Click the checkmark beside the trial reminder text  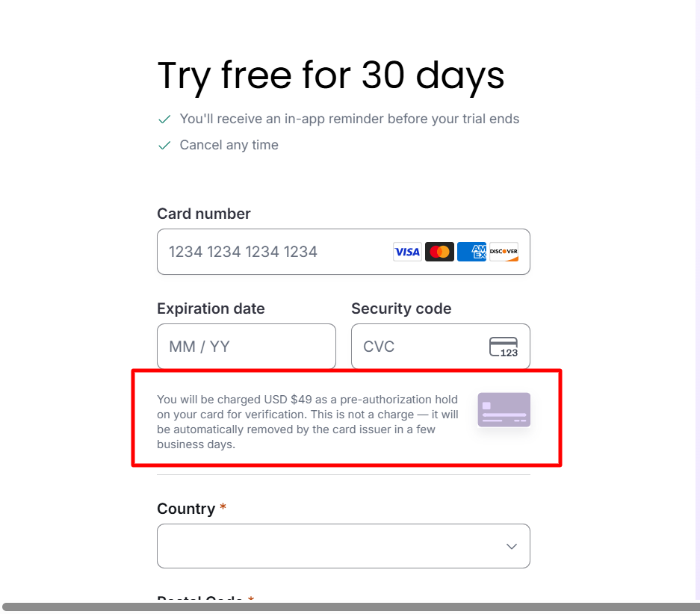point(164,118)
